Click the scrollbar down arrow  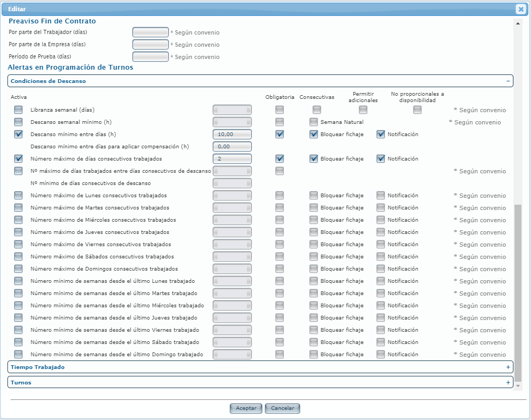pos(518,386)
